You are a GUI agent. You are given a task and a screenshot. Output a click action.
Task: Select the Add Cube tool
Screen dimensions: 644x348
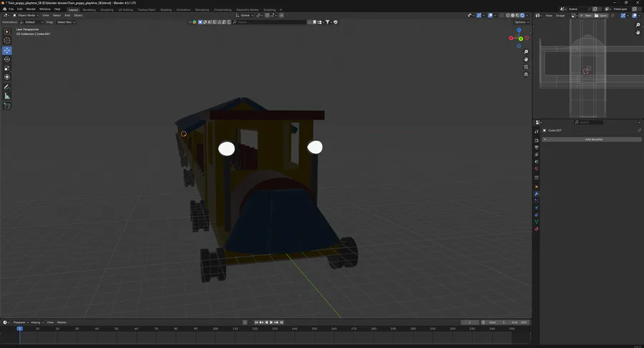[x=7, y=106]
